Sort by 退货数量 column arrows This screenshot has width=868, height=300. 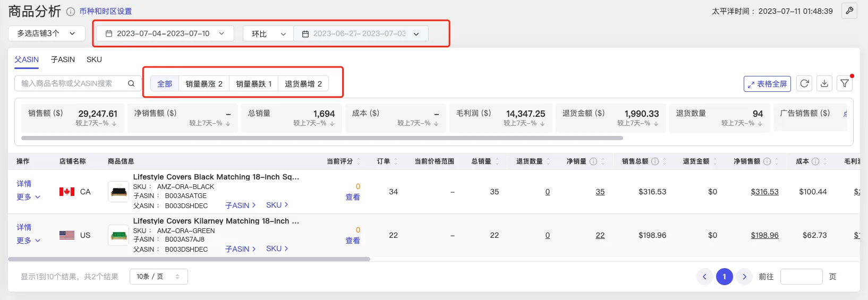pos(549,161)
